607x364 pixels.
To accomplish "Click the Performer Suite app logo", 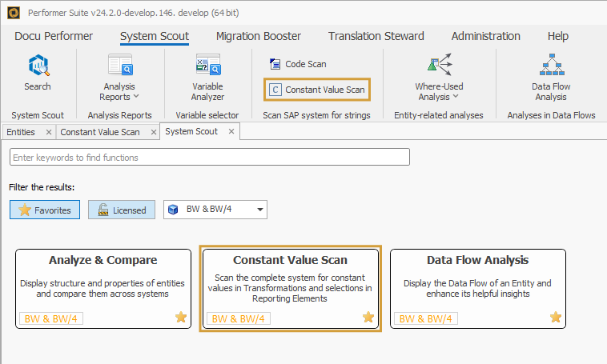I will tap(14, 12).
